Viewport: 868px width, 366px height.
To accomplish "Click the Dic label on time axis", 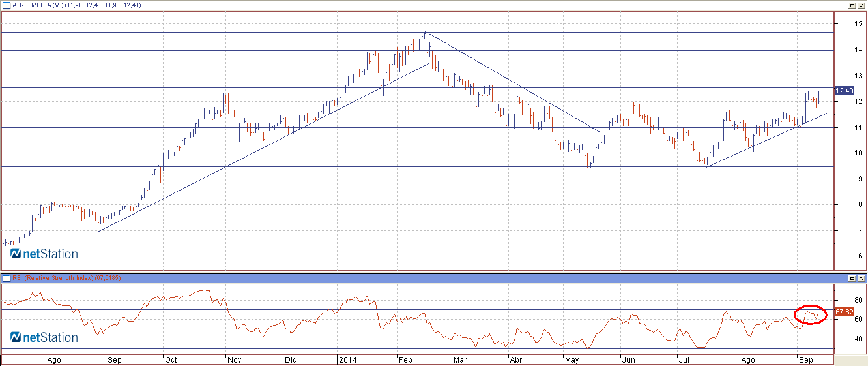I will 291,359.
